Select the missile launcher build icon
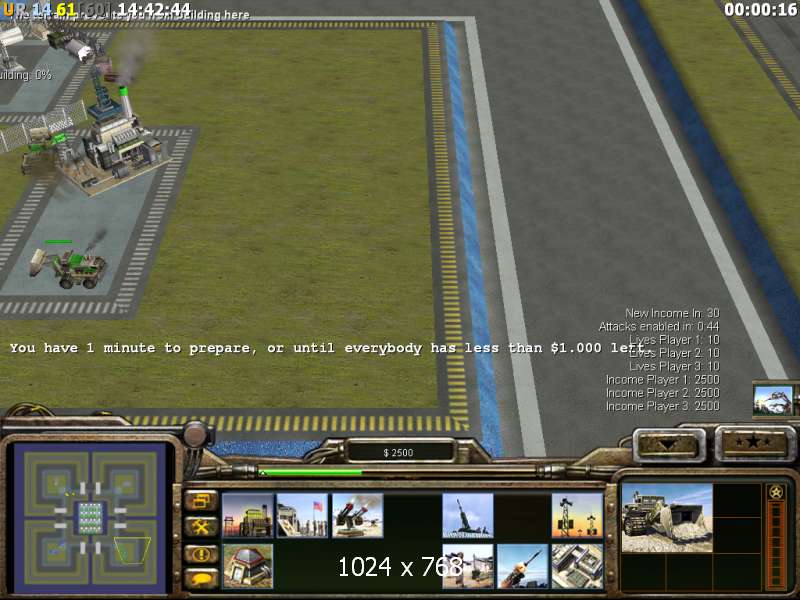Viewport: 800px width, 600px height. click(522, 566)
